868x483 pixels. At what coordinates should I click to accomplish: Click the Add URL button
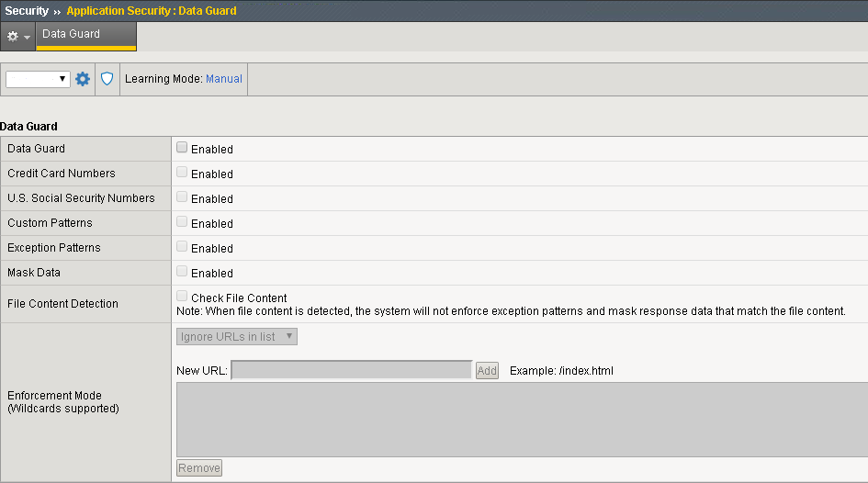[487, 371]
